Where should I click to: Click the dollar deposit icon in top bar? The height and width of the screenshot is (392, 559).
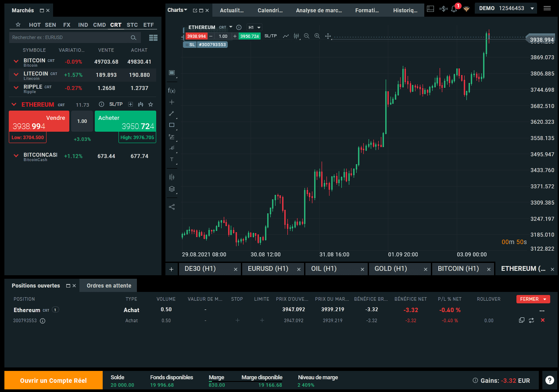pos(443,8)
